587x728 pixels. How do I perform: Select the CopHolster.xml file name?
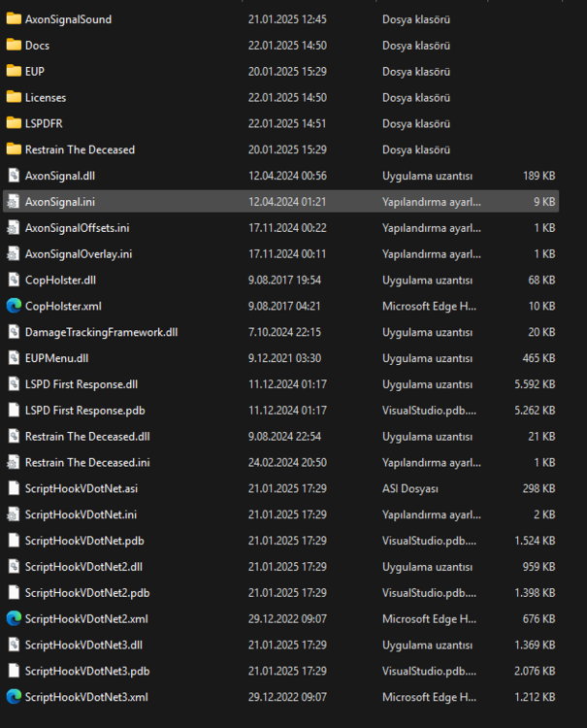(63, 306)
